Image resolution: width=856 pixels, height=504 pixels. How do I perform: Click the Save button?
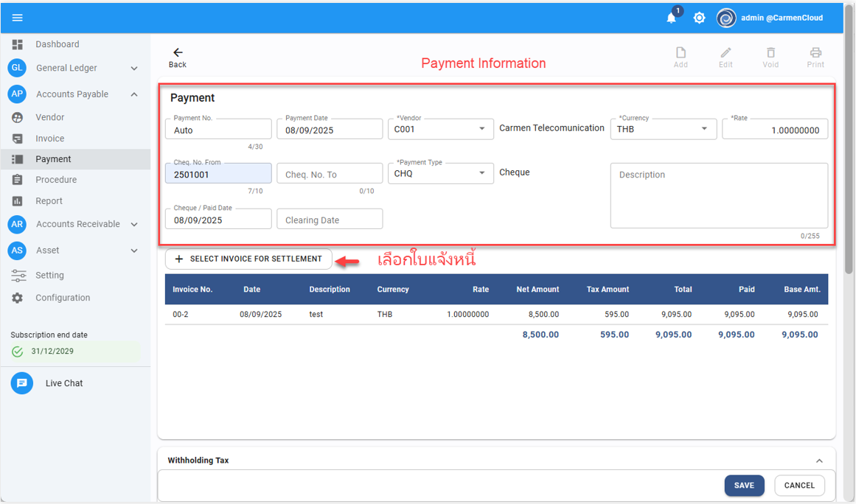(744, 486)
